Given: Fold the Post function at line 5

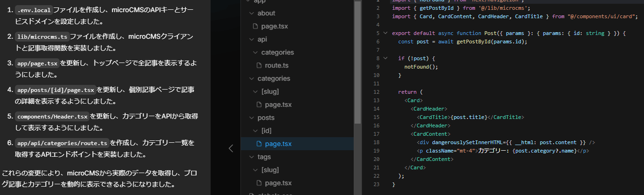Looking at the screenshot, I should (x=385, y=33).
